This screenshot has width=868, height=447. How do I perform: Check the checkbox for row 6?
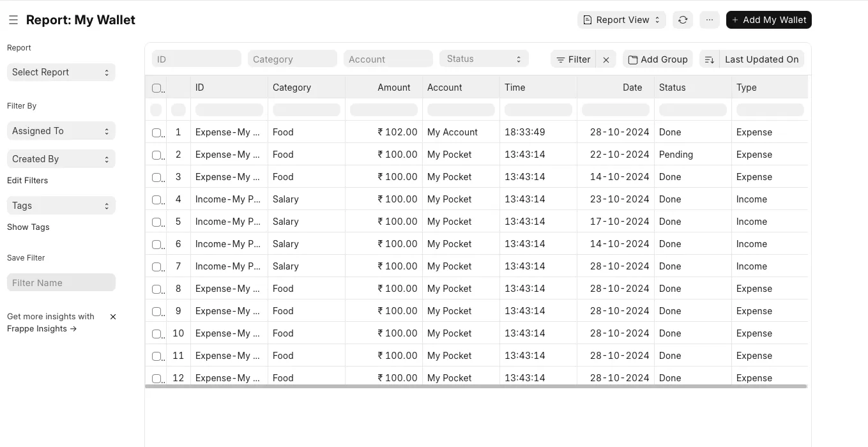click(x=156, y=245)
